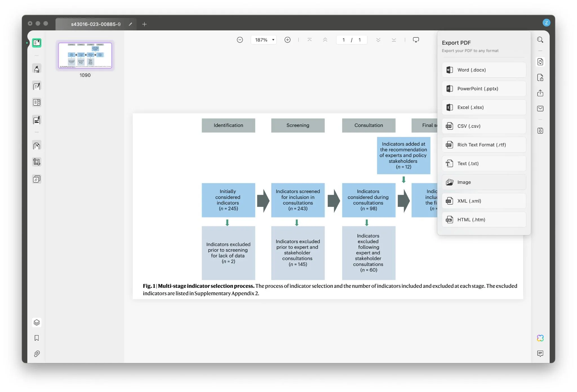Click the Search magnifier icon
The width and height of the screenshot is (577, 392).
click(540, 40)
